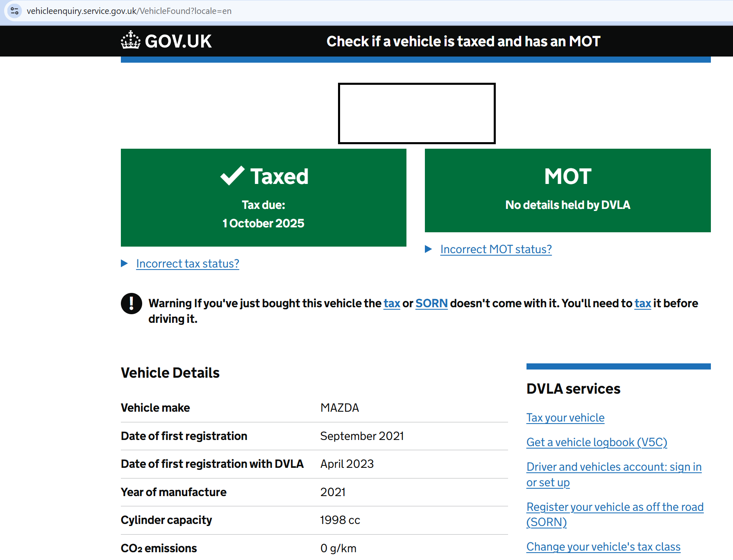The height and width of the screenshot is (560, 733).
Task: Open the 'Incorrect tax status?' details link
Action: tap(188, 264)
